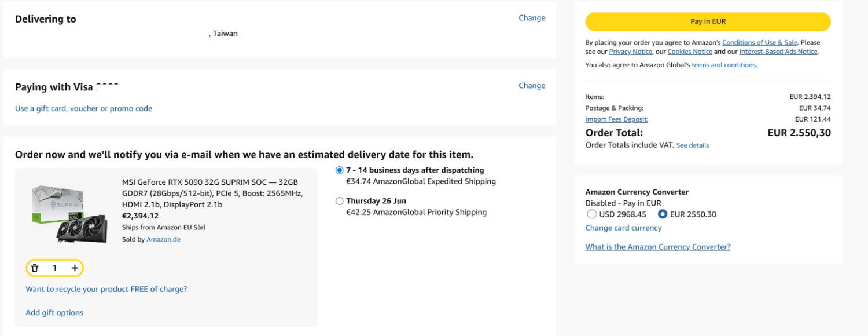
Task: Click Add gift options
Action: [54, 313]
